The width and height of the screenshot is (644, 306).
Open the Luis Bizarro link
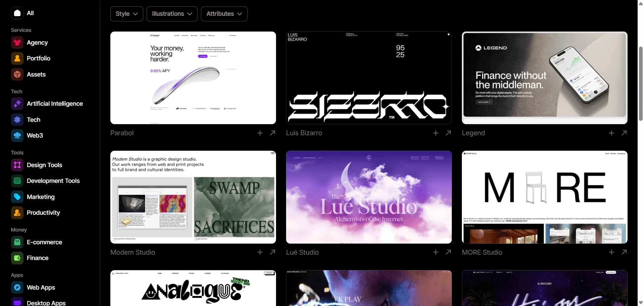tap(304, 133)
